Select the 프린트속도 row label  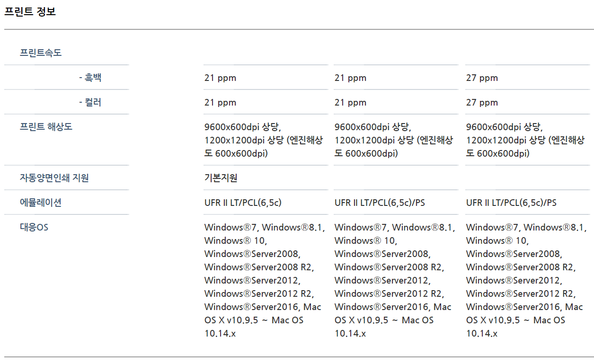[41, 53]
